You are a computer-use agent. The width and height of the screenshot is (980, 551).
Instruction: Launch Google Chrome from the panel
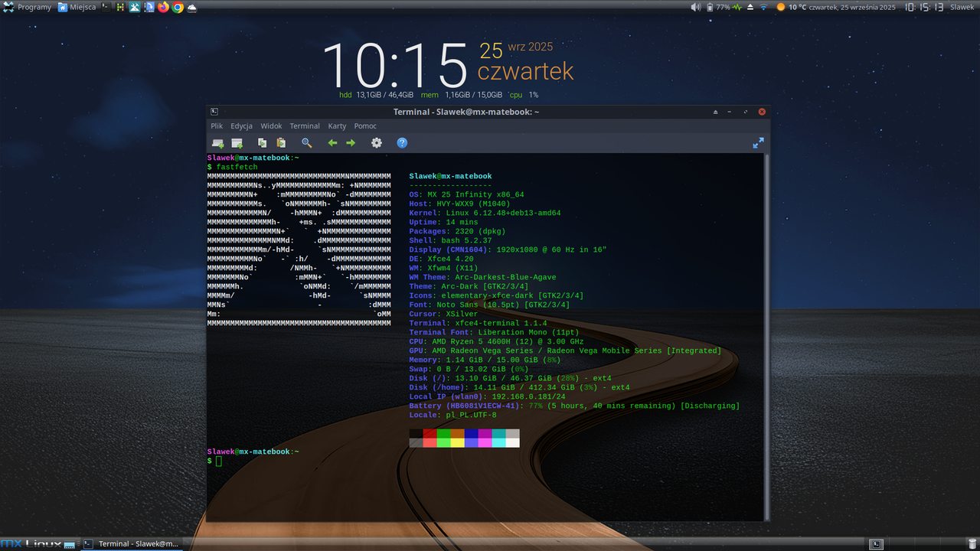point(178,7)
